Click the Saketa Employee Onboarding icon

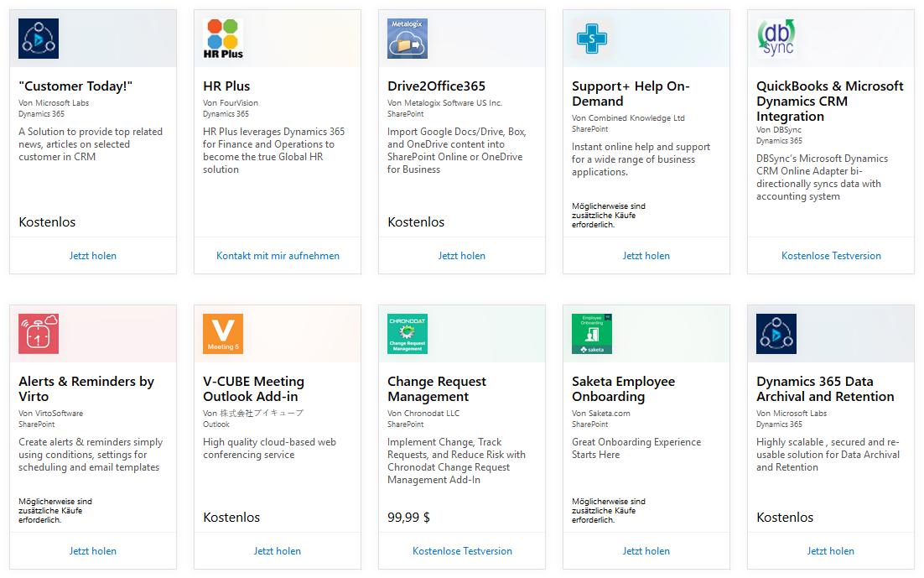[x=592, y=334]
